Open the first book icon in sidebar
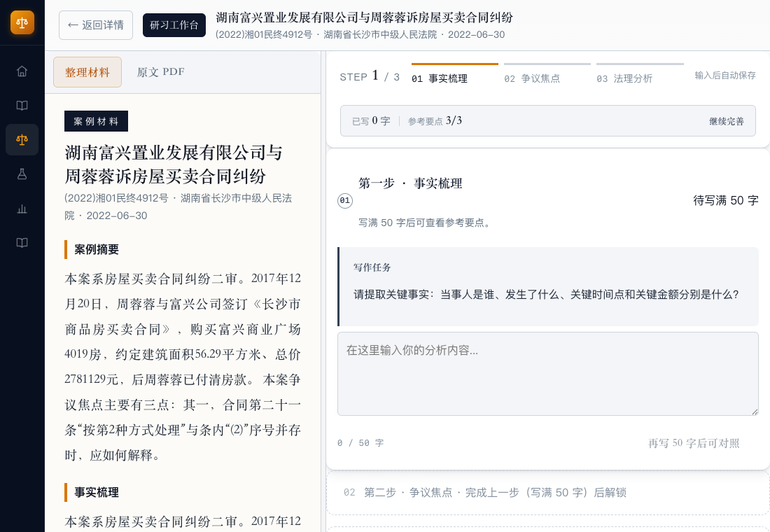This screenshot has width=770, height=532. (x=22, y=106)
